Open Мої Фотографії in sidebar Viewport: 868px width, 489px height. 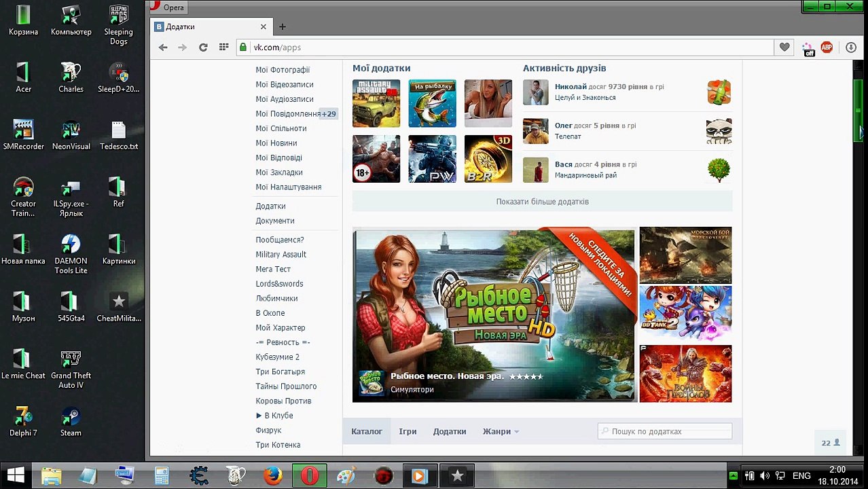(283, 70)
